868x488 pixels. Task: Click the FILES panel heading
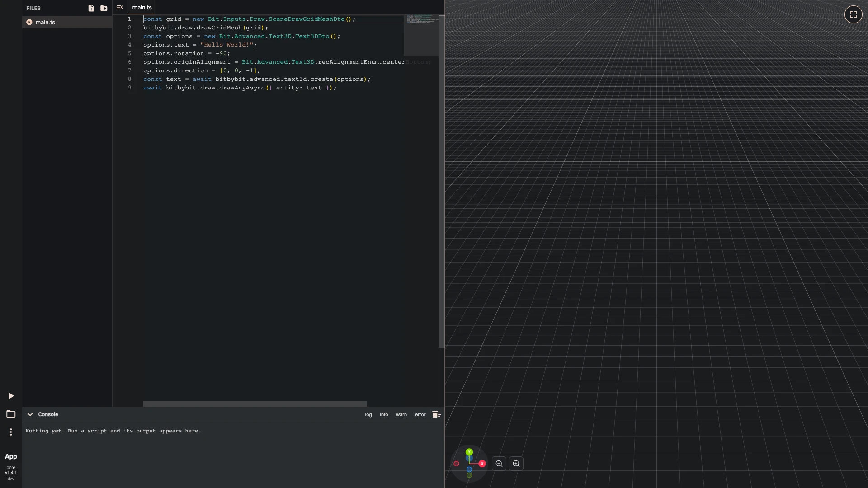[x=33, y=8]
